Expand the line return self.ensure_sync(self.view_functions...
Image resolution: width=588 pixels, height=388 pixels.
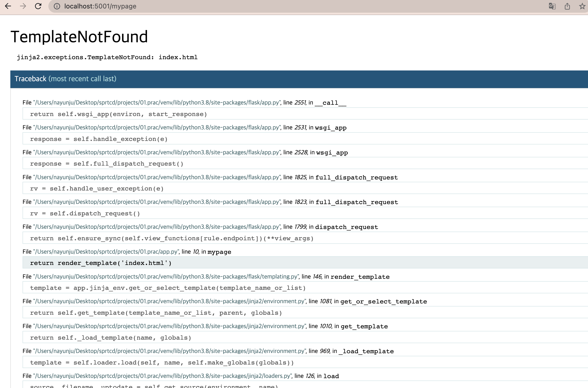click(x=305, y=238)
